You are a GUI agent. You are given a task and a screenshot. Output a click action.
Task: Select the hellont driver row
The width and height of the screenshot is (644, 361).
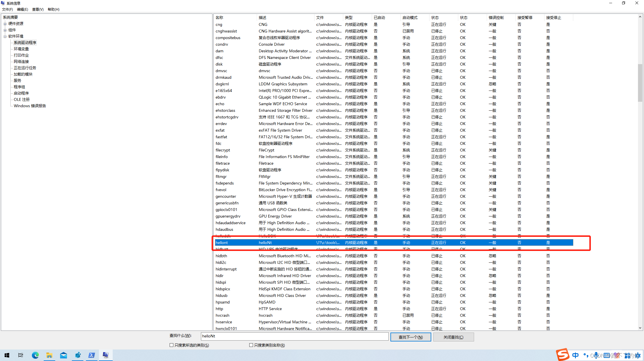pyautogui.click(x=394, y=243)
